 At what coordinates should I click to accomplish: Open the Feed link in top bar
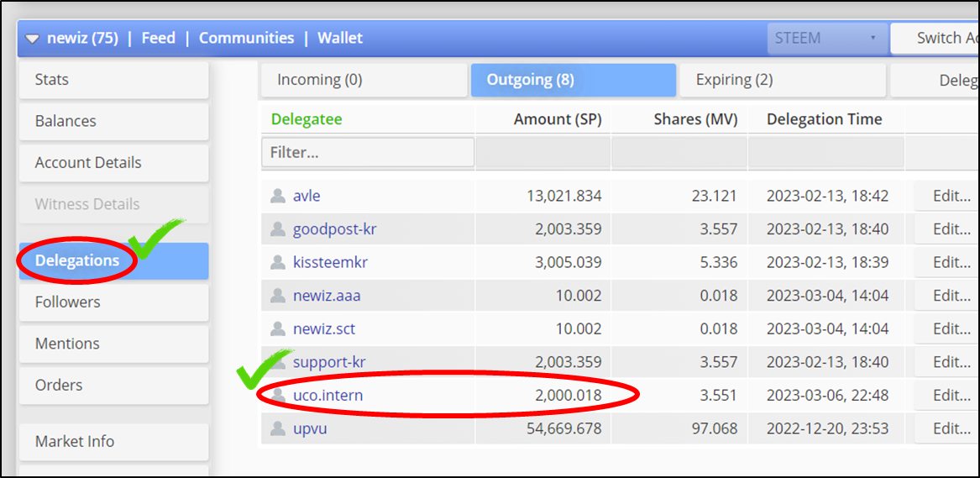coord(158,38)
